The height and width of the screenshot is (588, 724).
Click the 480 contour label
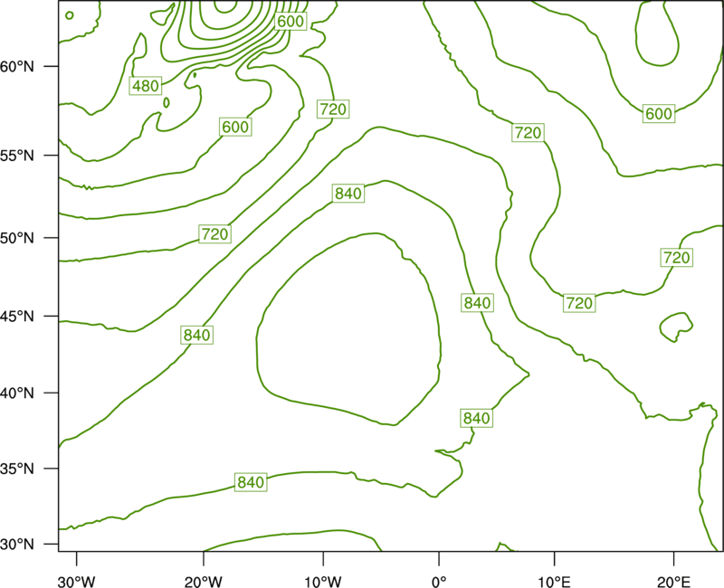click(146, 86)
